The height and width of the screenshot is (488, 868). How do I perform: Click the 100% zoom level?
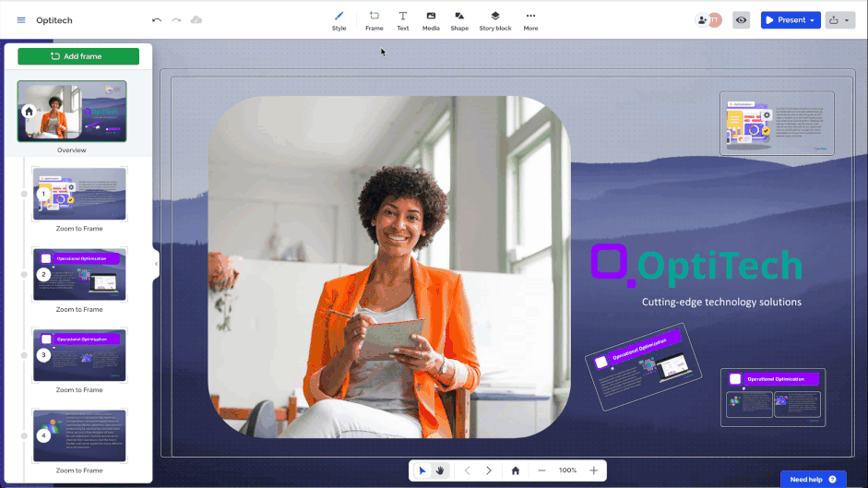click(567, 470)
